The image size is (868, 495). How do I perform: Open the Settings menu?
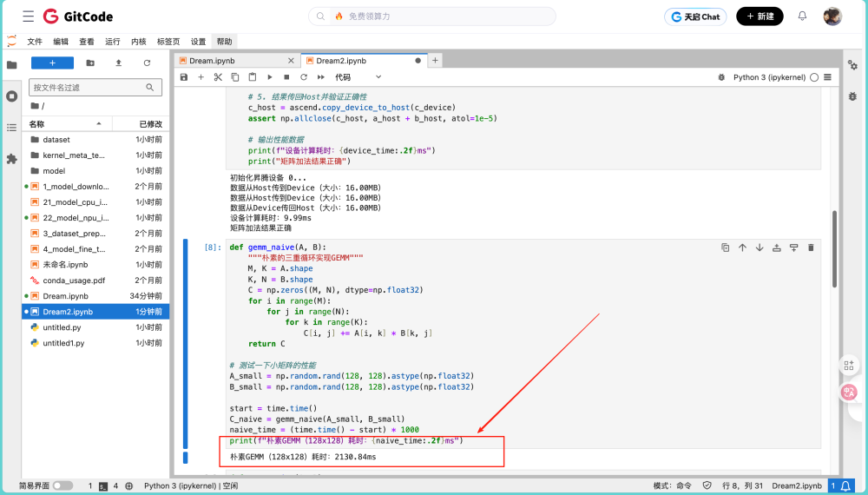tap(198, 42)
